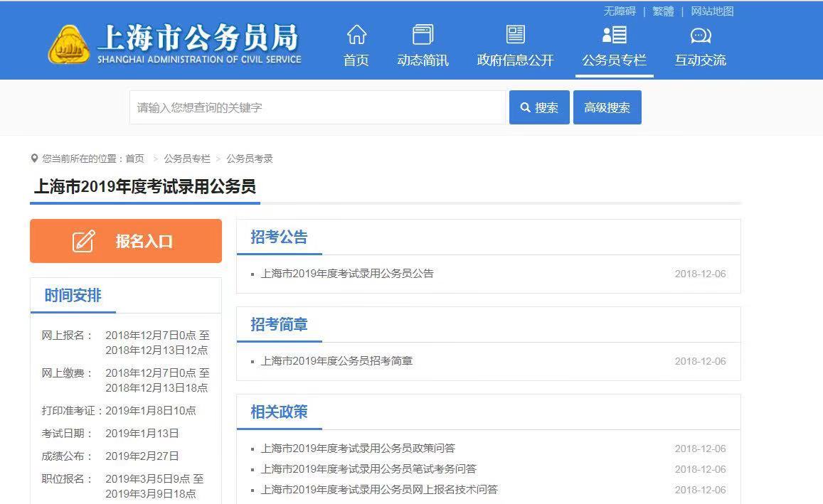Click the 互动交流 chat bubble icon
The image size is (823, 504).
[x=700, y=36]
